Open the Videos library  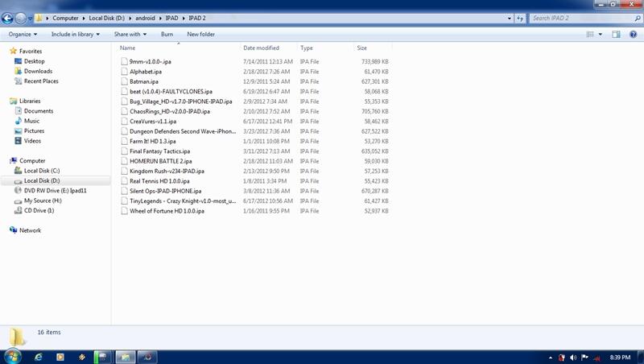pos(32,140)
